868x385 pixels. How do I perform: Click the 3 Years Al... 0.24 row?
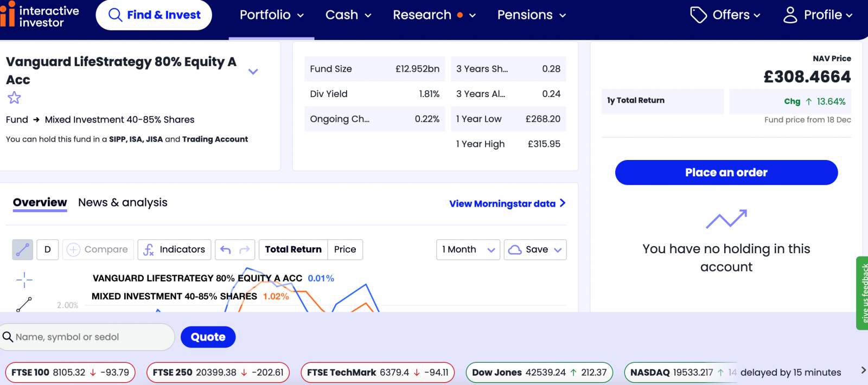click(508, 94)
